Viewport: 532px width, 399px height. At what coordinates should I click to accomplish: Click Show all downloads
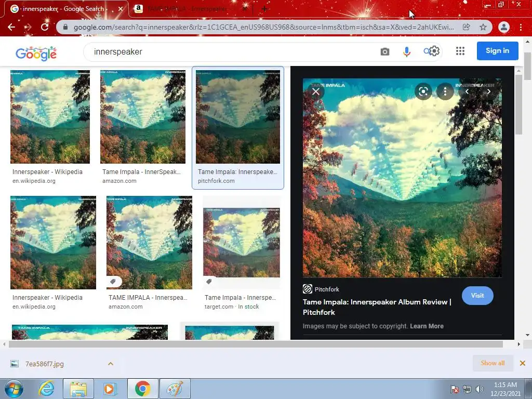pos(493,363)
